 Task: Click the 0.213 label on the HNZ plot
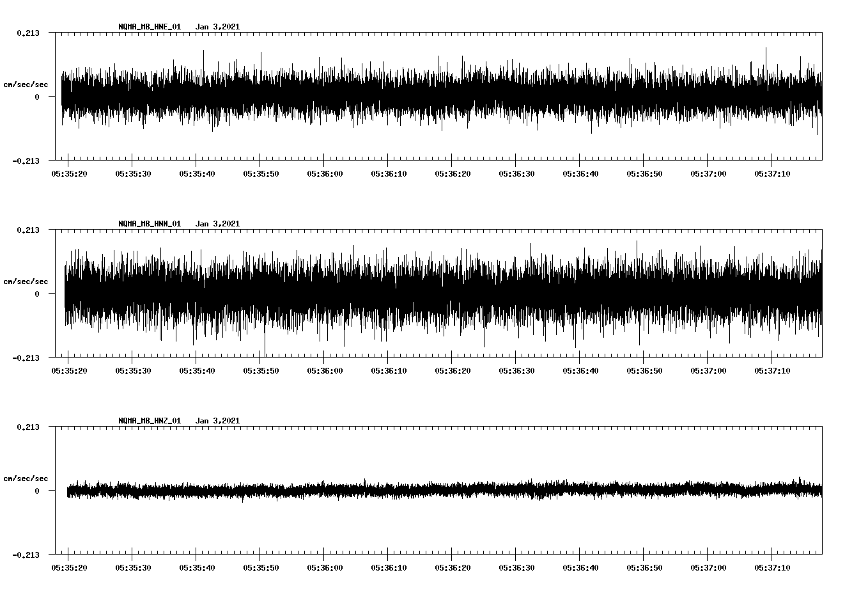[x=28, y=426]
